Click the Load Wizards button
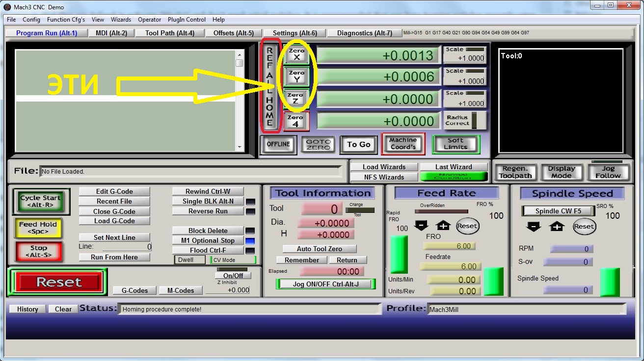Viewport: 644px width, 361px height. tap(384, 167)
